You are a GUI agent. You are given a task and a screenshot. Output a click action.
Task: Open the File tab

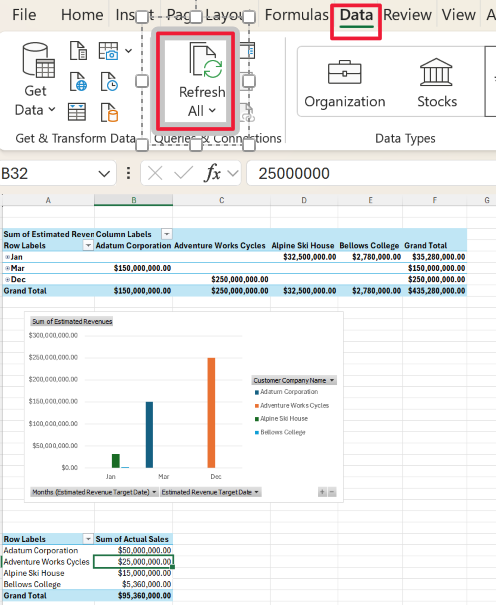pos(24,15)
